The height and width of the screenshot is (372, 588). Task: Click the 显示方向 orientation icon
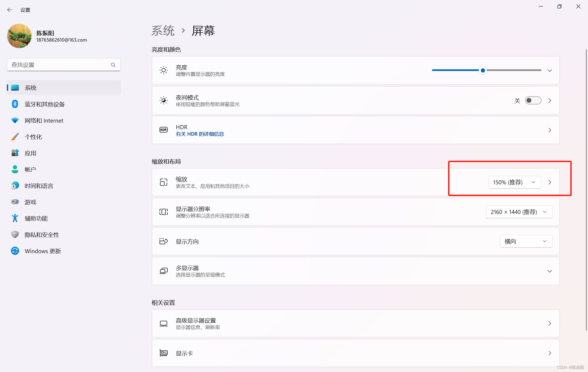pos(163,241)
